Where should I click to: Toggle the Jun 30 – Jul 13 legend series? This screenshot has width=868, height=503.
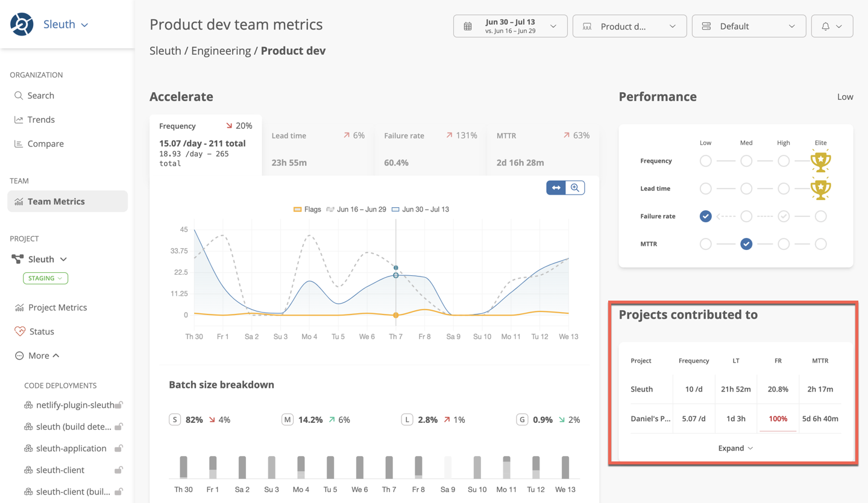coord(420,210)
